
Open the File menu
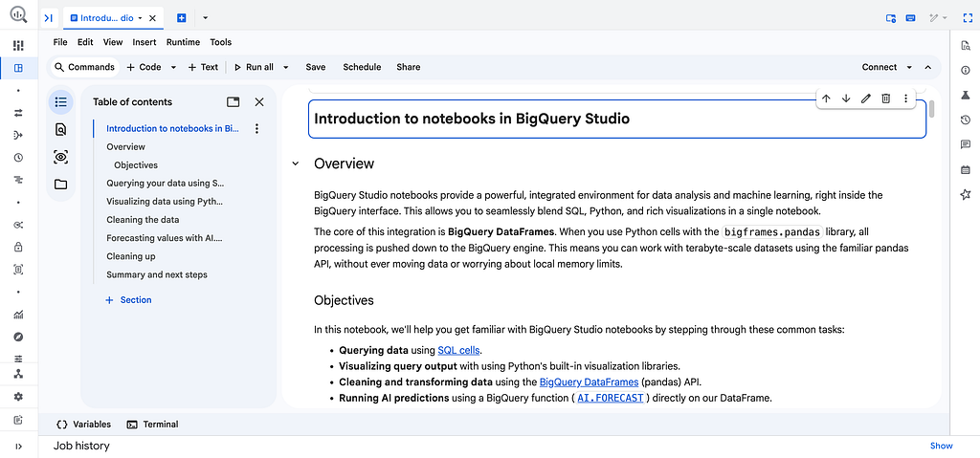(x=60, y=42)
